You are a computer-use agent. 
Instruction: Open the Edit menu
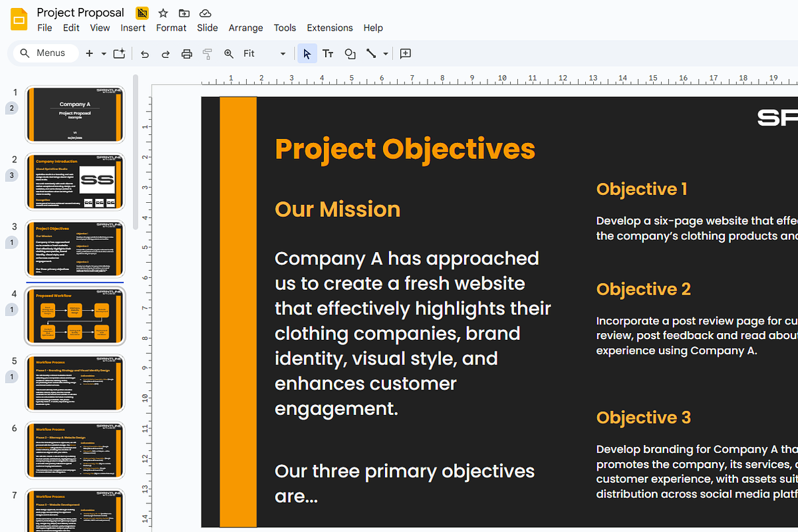point(71,28)
